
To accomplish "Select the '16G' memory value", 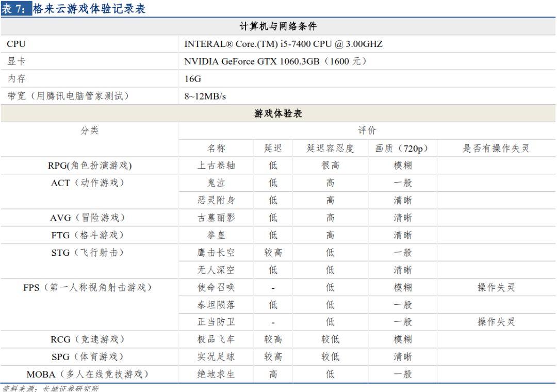I will click(192, 79).
